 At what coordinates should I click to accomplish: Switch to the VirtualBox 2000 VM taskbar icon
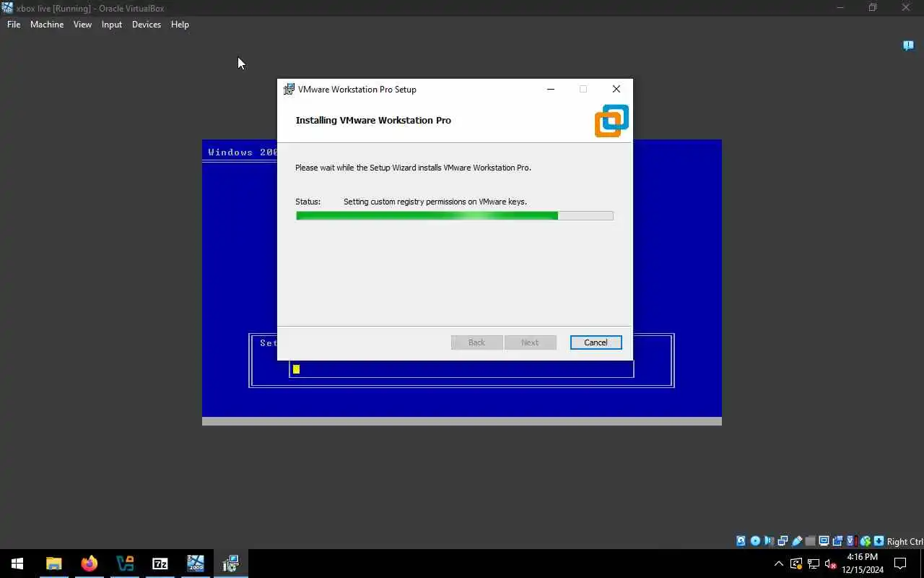195,564
